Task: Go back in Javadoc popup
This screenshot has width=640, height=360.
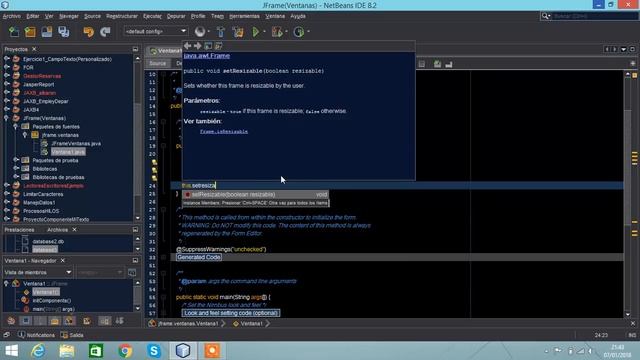Action: [x=187, y=46]
